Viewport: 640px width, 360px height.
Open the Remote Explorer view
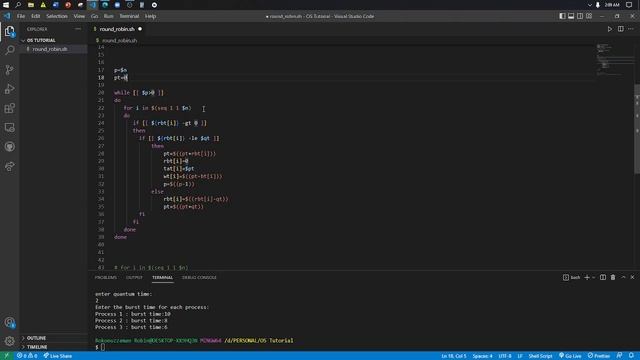[x=10, y=127]
